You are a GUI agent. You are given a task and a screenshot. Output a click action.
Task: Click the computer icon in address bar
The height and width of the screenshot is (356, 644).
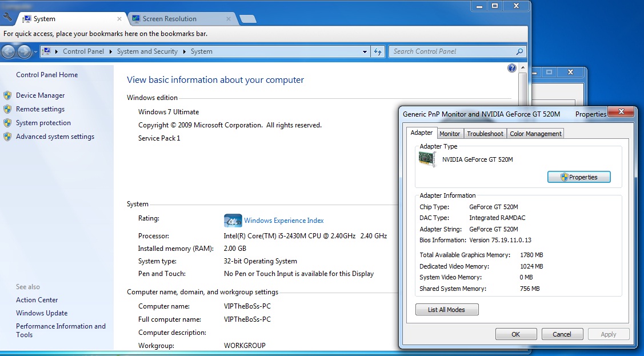point(46,51)
